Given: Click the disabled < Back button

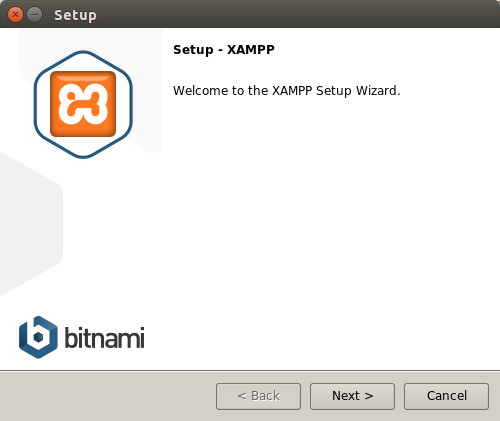Looking at the screenshot, I should point(258,396).
